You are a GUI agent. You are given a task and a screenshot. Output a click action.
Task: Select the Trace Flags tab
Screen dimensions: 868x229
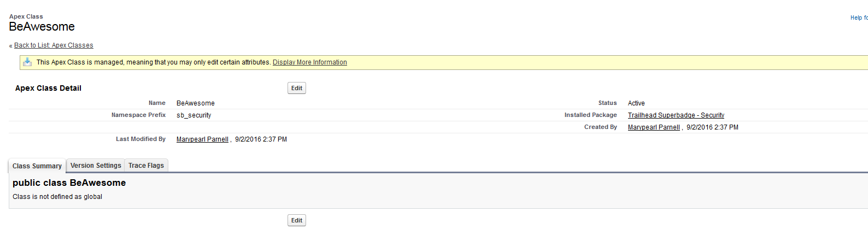pyautogui.click(x=146, y=166)
